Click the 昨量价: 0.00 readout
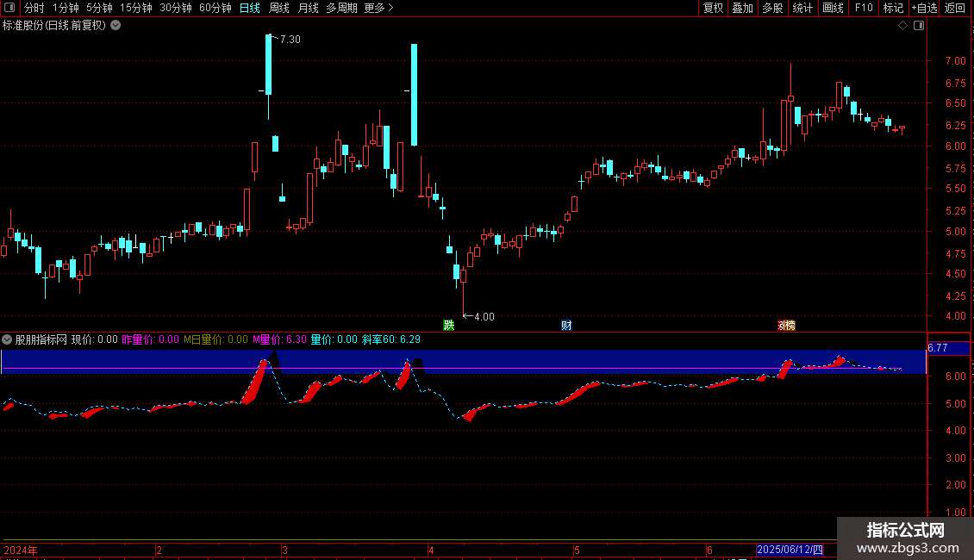The image size is (974, 560). click(150, 339)
